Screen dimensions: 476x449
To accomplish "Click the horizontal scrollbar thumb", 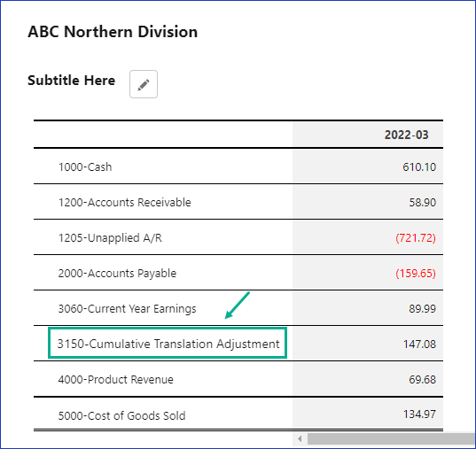I will point(391,438).
